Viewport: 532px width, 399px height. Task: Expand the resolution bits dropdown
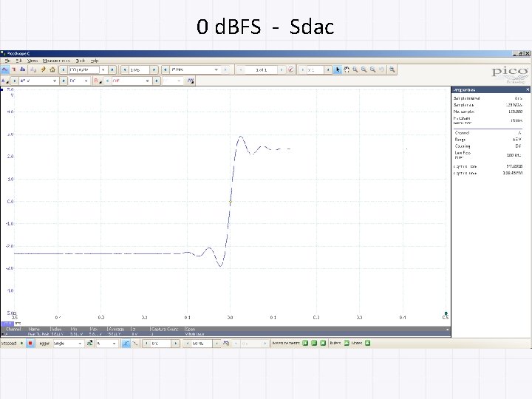click(x=216, y=69)
